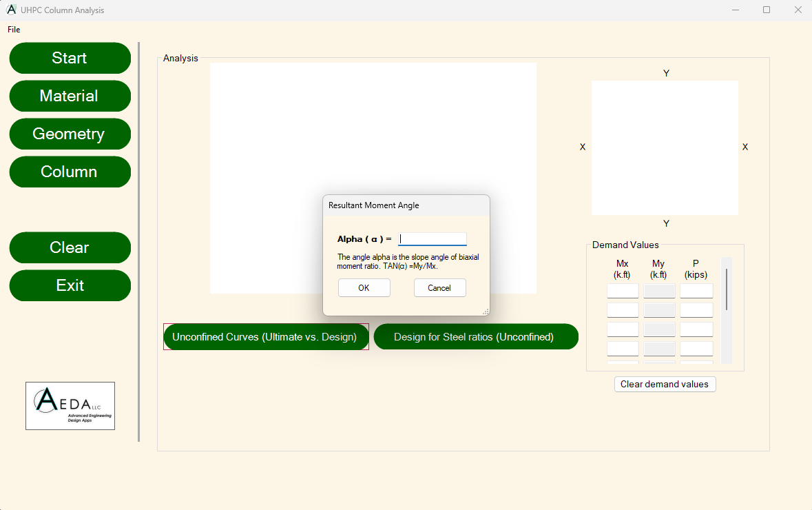This screenshot has width=812, height=510.
Task: Open the Material section
Action: click(x=70, y=96)
